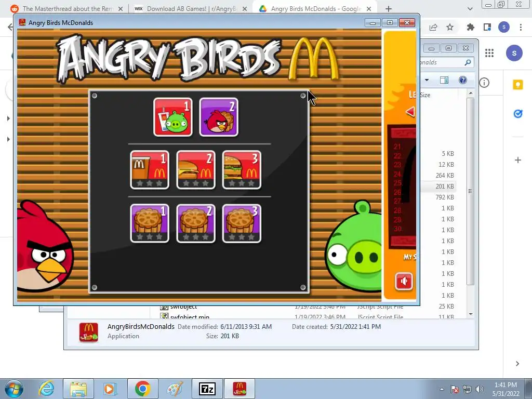Mute game sound with speaker button
This screenshot has height=399, width=532.
point(404,281)
